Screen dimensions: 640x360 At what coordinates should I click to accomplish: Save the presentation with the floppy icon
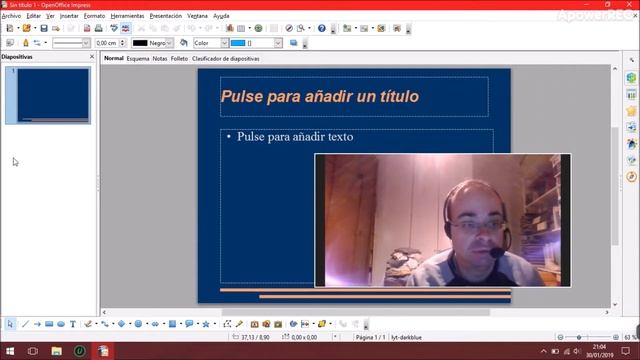(x=44, y=28)
